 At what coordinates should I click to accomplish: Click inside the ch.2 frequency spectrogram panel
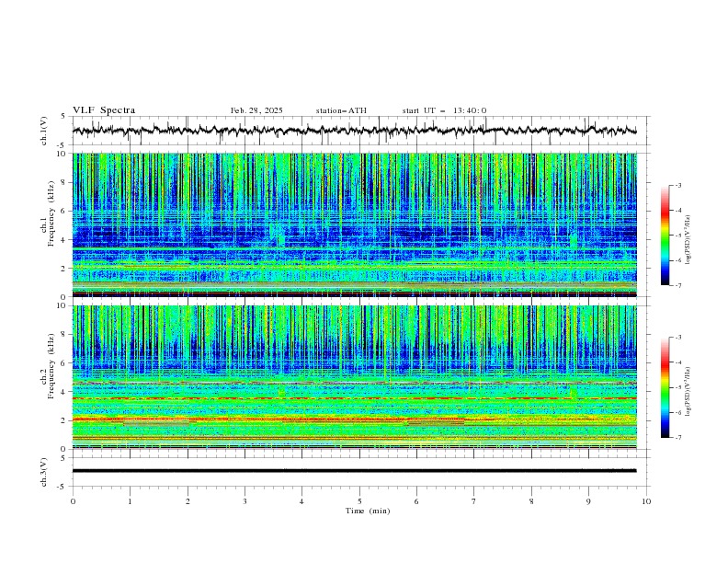pyautogui.click(x=354, y=377)
